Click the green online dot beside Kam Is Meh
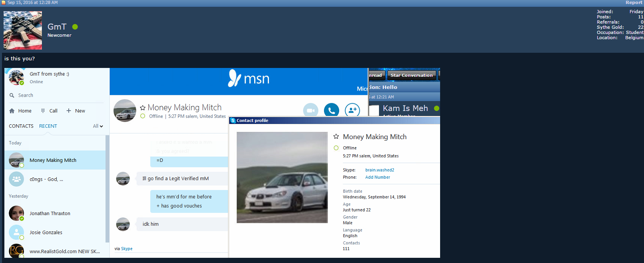644x263 pixels. point(437,108)
